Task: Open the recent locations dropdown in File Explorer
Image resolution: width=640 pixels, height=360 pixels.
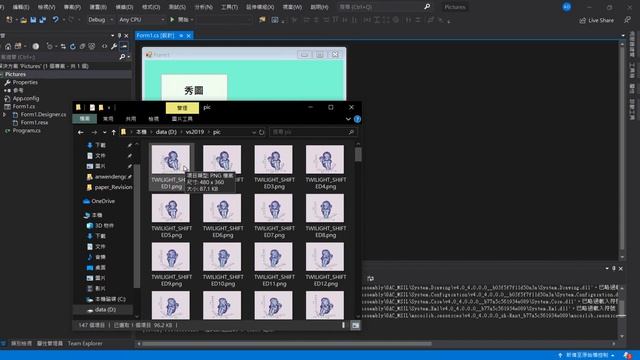Action: [x=104, y=132]
